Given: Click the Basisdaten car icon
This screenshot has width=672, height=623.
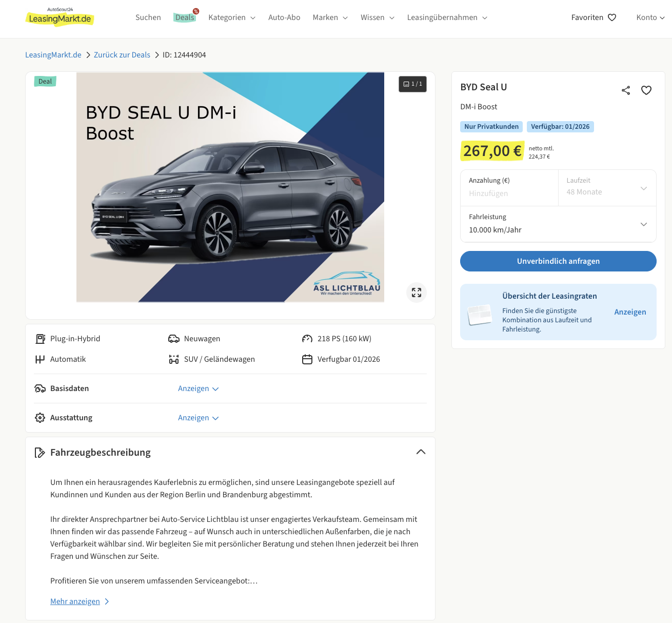Looking at the screenshot, I should [x=40, y=388].
